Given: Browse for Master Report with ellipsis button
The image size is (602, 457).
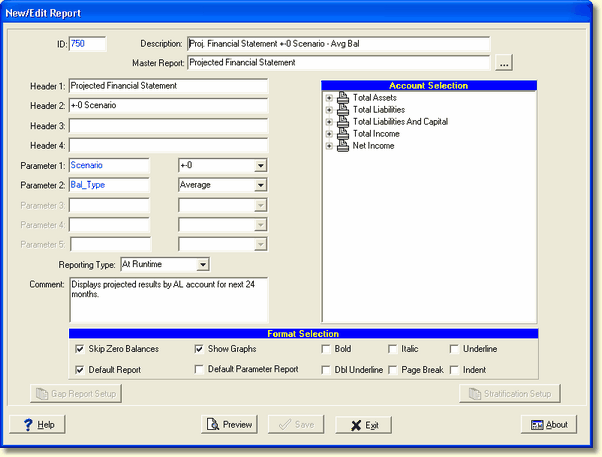Looking at the screenshot, I should pyautogui.click(x=504, y=63).
